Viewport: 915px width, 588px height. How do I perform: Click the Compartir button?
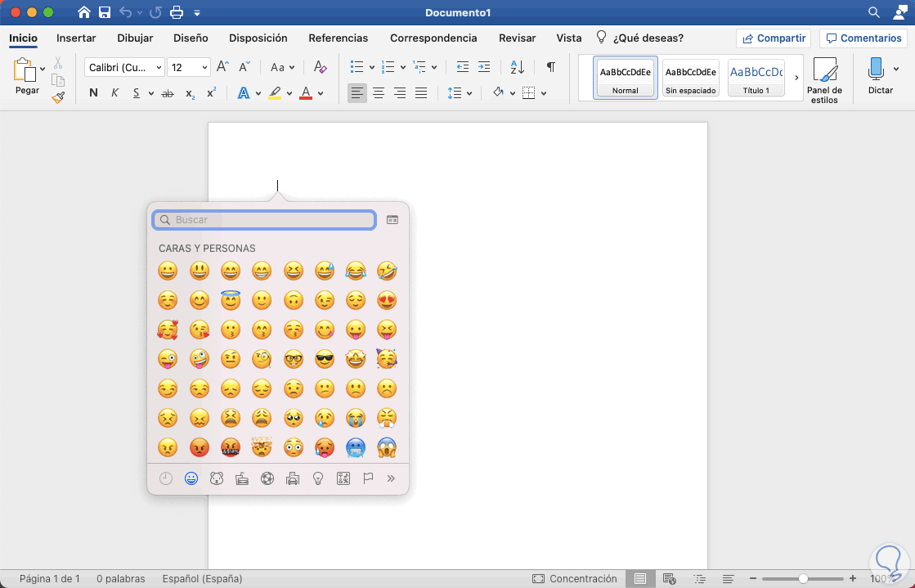point(773,38)
